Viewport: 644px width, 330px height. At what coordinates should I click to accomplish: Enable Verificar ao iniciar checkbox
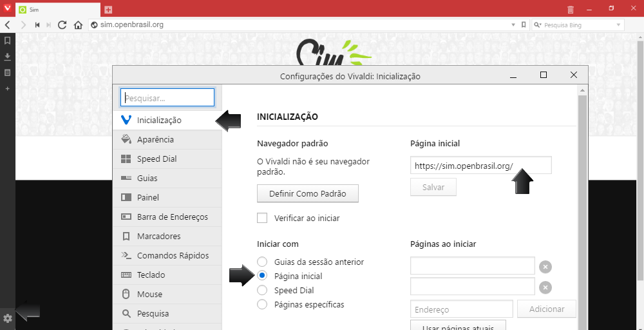[262, 218]
